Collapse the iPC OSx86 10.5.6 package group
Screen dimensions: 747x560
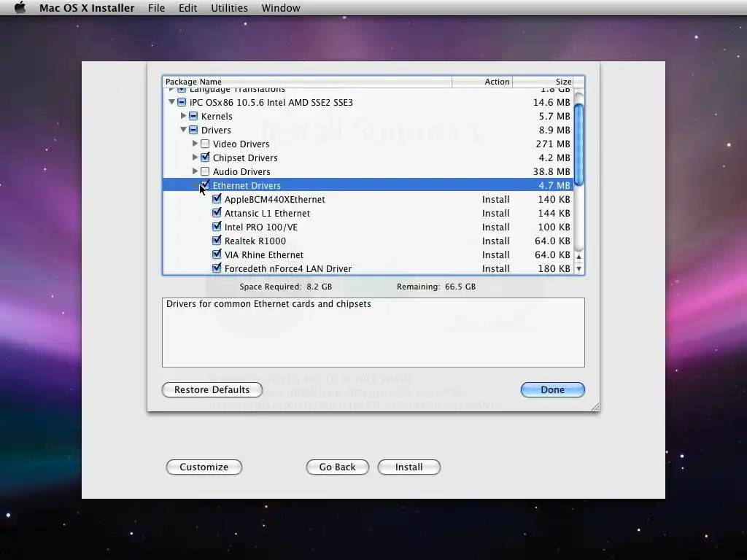[171, 102]
